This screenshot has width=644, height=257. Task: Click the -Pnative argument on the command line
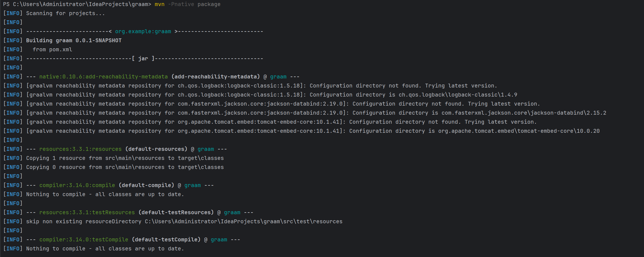[181, 4]
